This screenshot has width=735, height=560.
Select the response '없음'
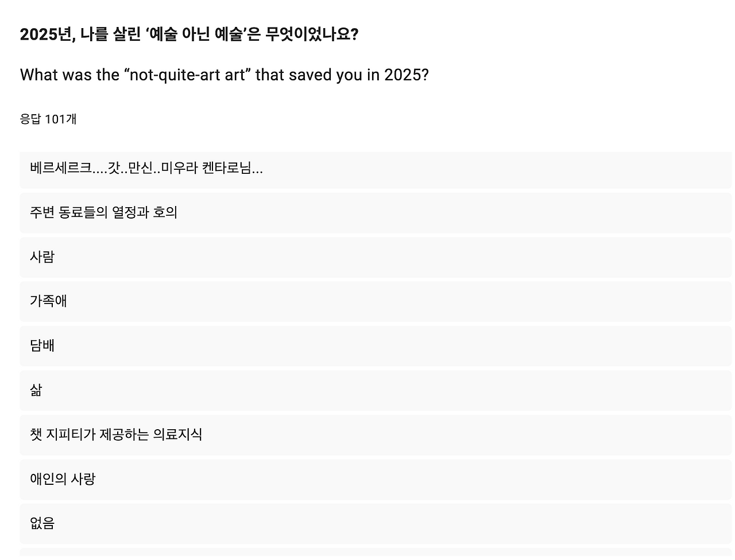[x=376, y=523]
